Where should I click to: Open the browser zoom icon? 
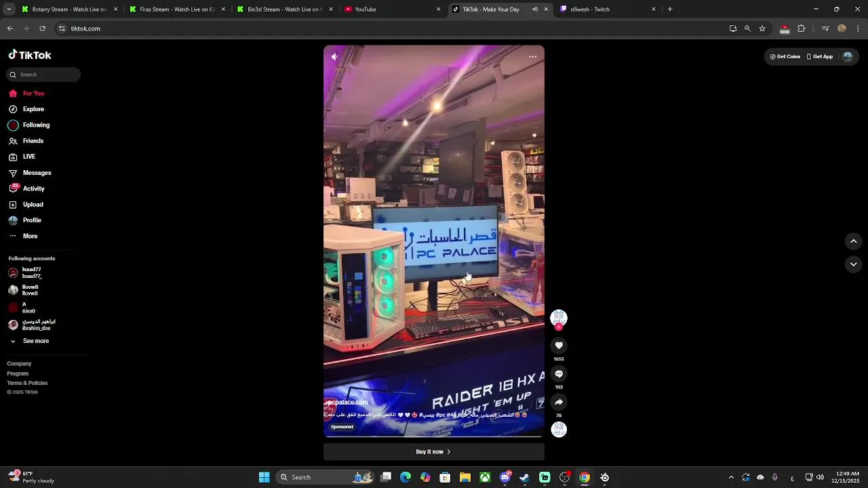coord(747,28)
